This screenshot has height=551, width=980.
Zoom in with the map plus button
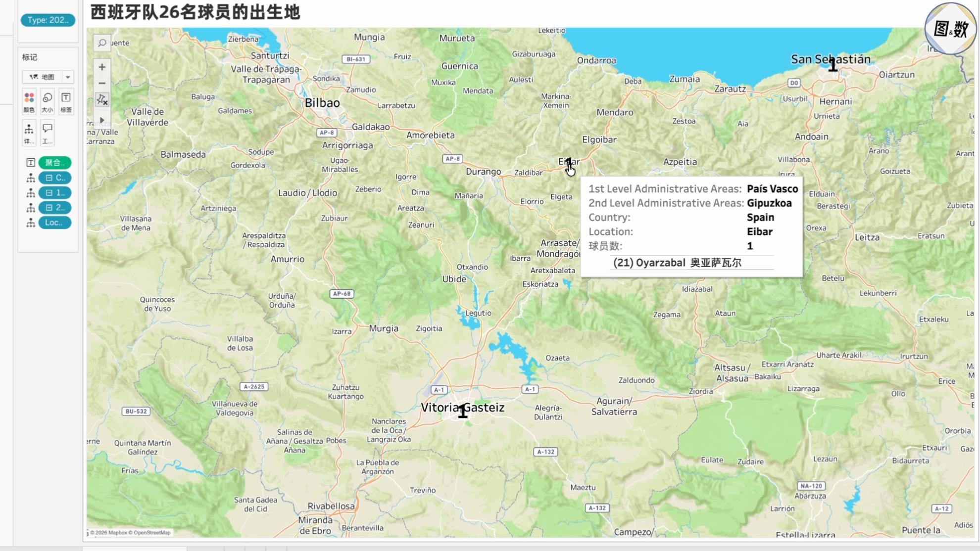click(102, 67)
